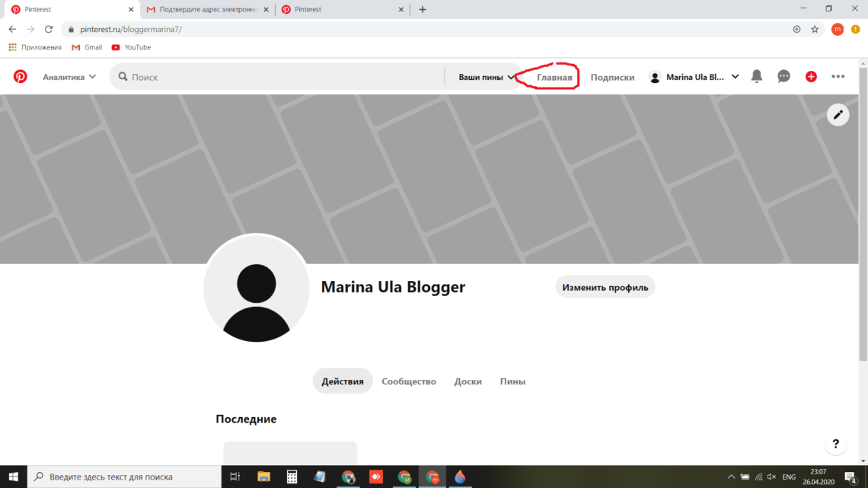Image resolution: width=868 pixels, height=488 pixels.
Task: Open Calculator from the taskbar
Action: [x=292, y=477]
